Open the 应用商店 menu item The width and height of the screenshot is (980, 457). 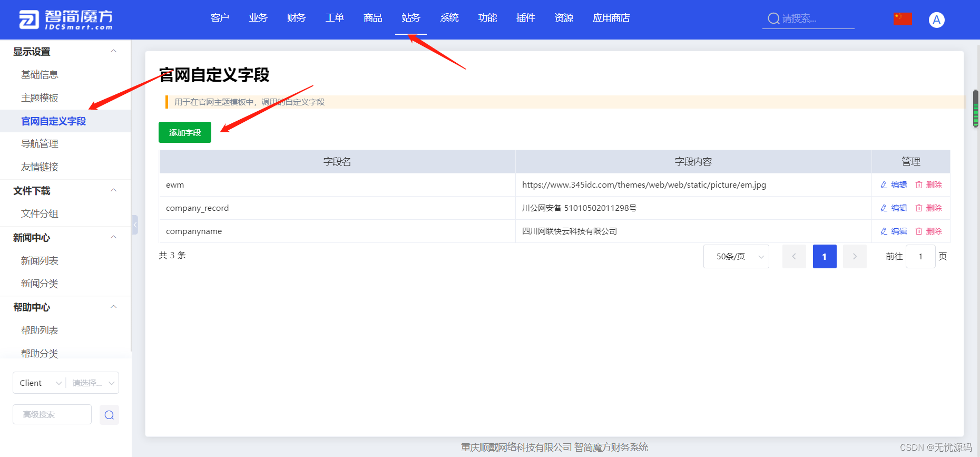coord(611,18)
